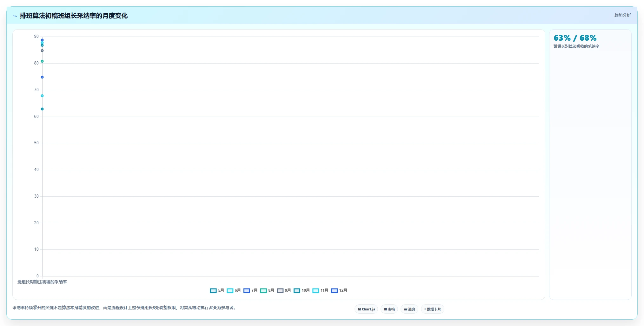
Task: Click the gray data point near 85
Action: [42, 51]
